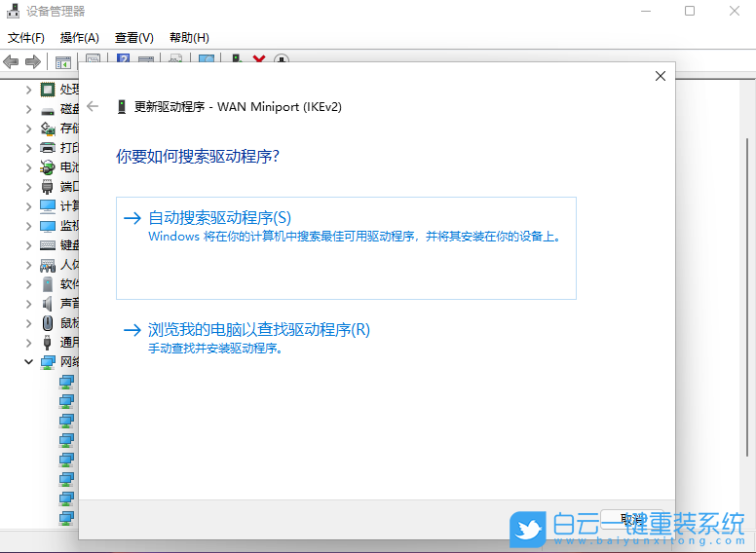Maximize the Device Manager window
The width and height of the screenshot is (756, 553).
tap(690, 11)
